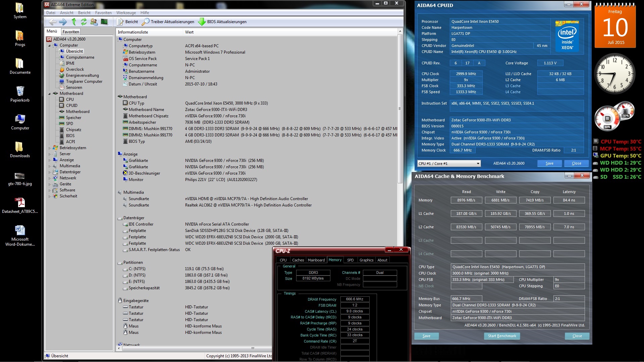Open Treiber Aktualisierungen magnifier button
This screenshot has height=362, width=644.
coord(168,22)
